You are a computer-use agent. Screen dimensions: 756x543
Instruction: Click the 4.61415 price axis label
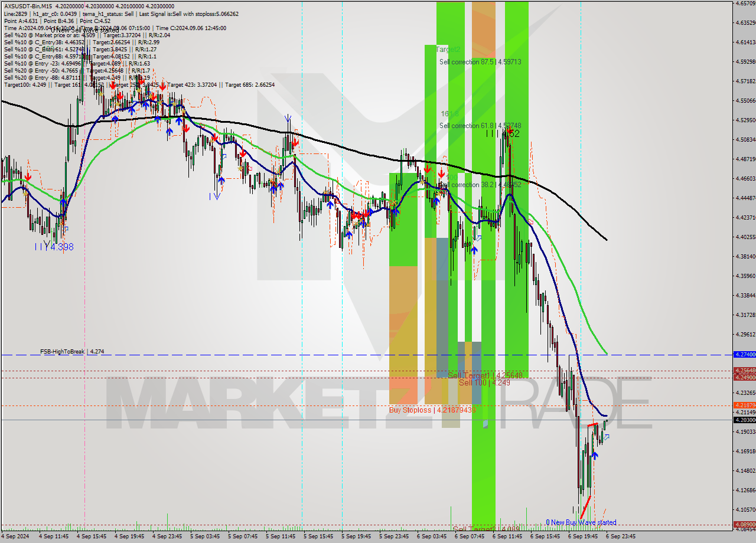[x=745, y=42]
